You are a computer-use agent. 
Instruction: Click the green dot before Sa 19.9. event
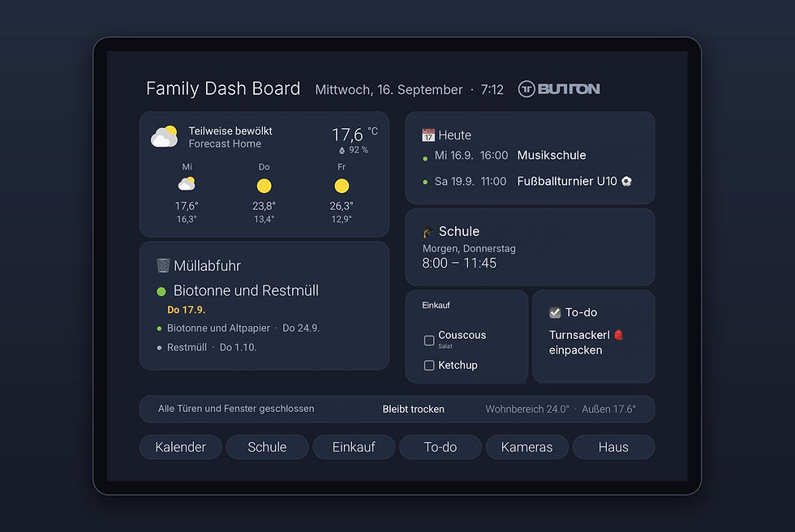point(425,182)
